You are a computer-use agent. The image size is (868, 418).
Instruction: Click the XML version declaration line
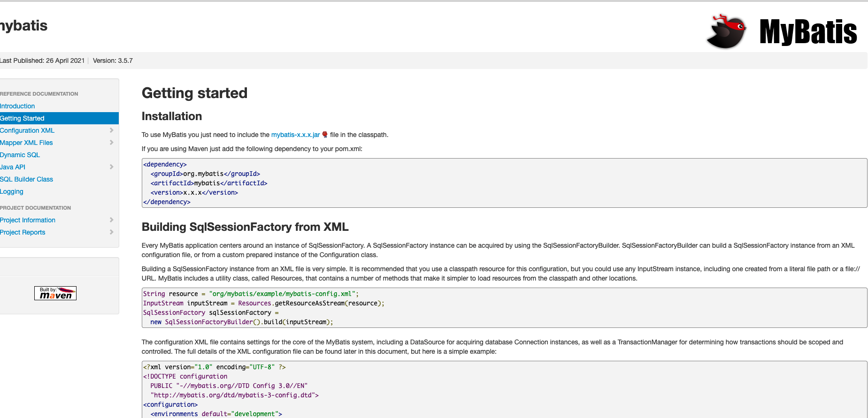tap(215, 367)
